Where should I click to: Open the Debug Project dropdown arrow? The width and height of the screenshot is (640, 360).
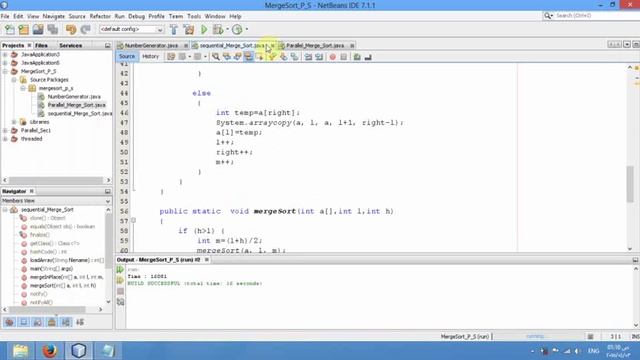tap(227, 29)
